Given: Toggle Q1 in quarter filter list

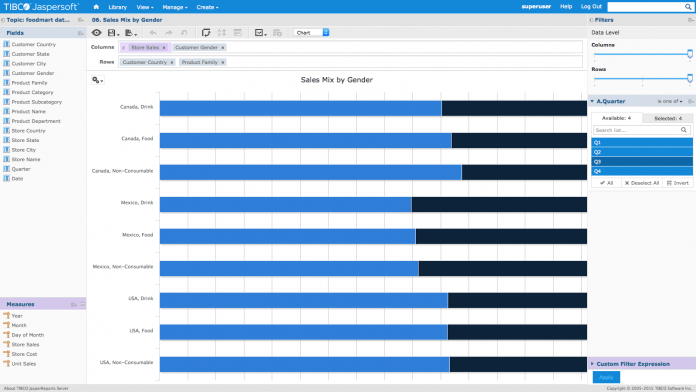Looking at the screenshot, I should 642,143.
